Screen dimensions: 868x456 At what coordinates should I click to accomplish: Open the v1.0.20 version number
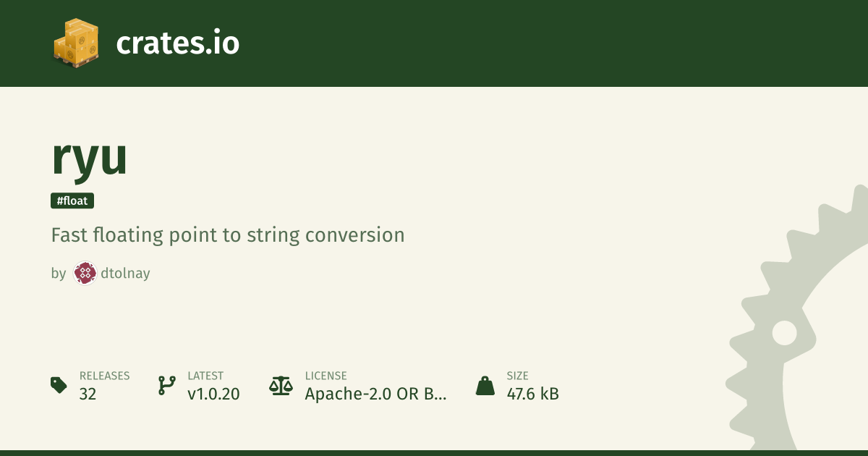point(213,394)
